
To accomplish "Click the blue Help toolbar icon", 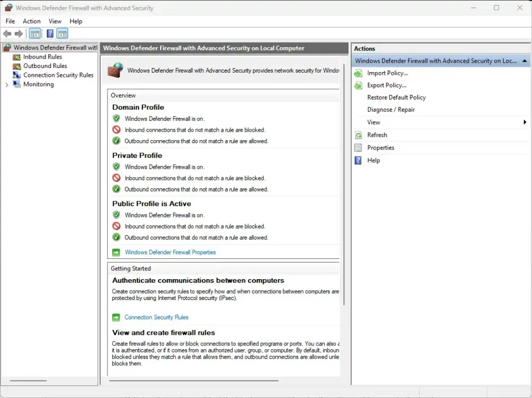I will (x=50, y=34).
